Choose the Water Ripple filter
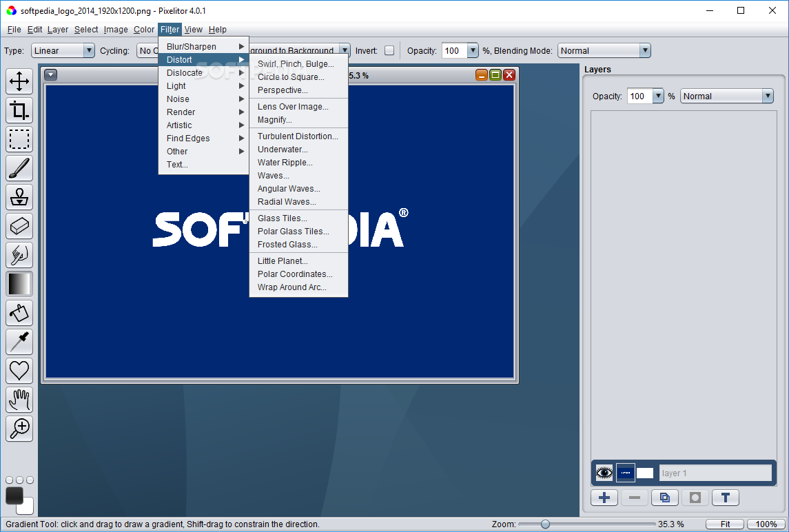This screenshot has height=532, width=789. pyautogui.click(x=298, y=163)
